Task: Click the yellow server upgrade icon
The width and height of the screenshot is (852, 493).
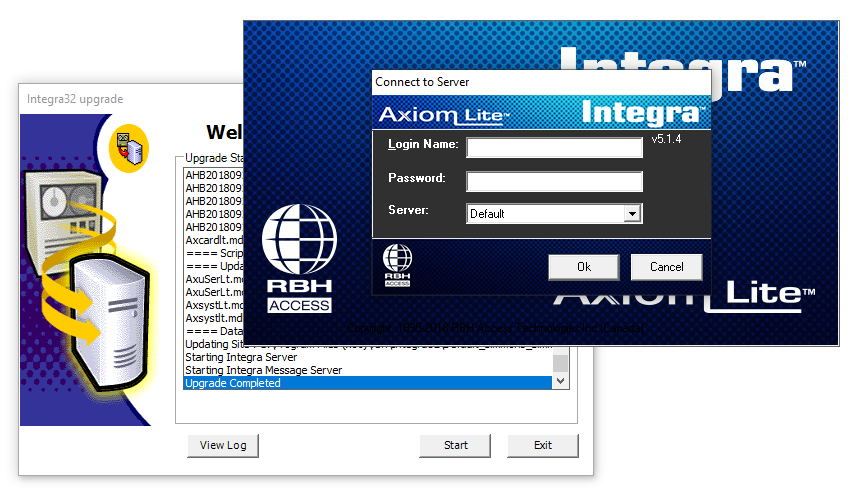Action: click(129, 148)
